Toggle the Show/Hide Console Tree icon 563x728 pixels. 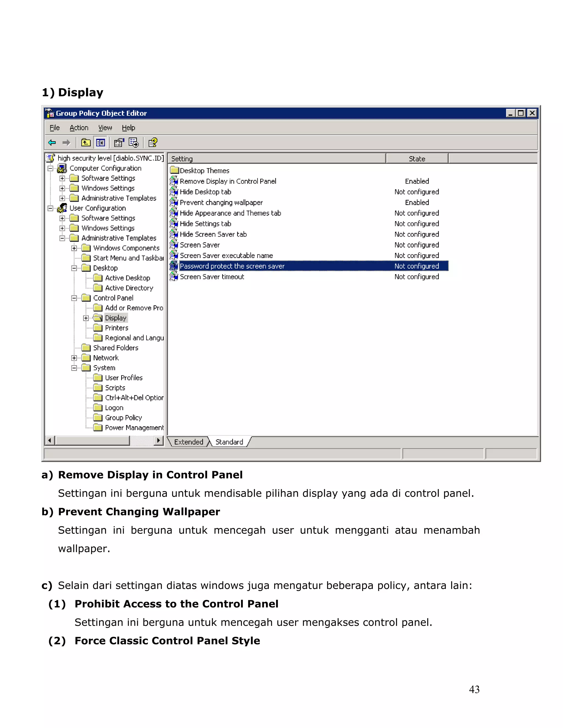(100, 143)
